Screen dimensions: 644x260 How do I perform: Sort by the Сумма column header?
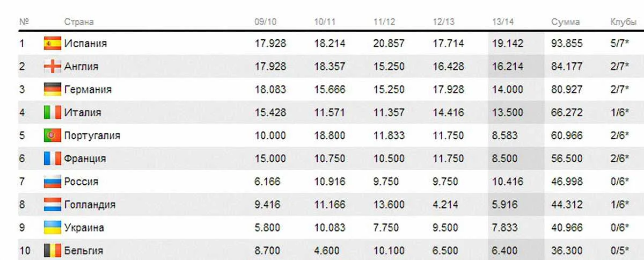tap(565, 22)
